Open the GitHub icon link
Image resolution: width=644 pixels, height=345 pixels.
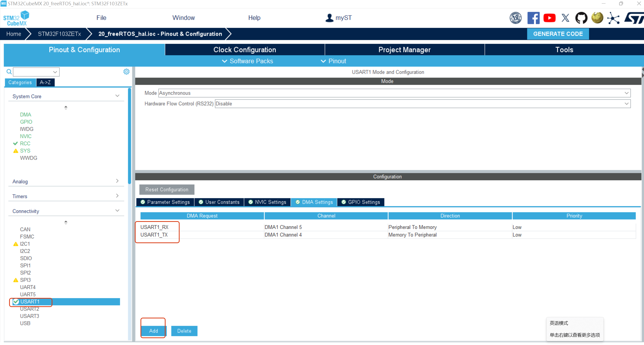point(581,18)
